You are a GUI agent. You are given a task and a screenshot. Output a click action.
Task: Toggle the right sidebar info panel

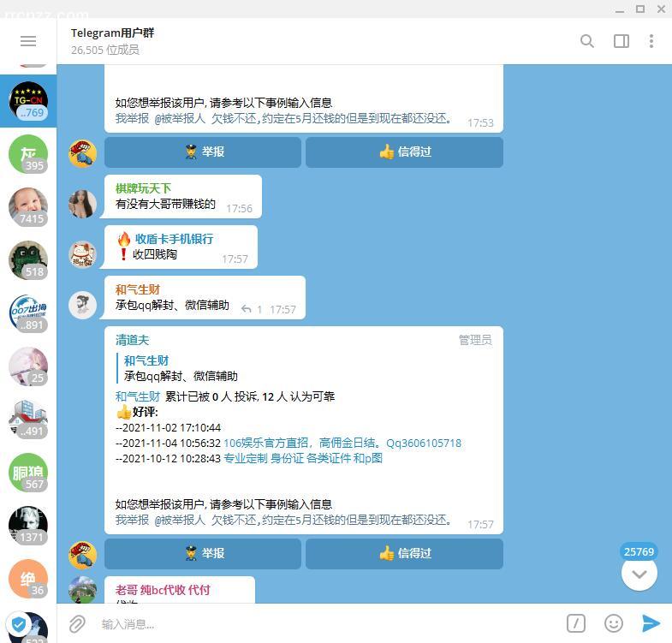pyautogui.click(x=621, y=41)
